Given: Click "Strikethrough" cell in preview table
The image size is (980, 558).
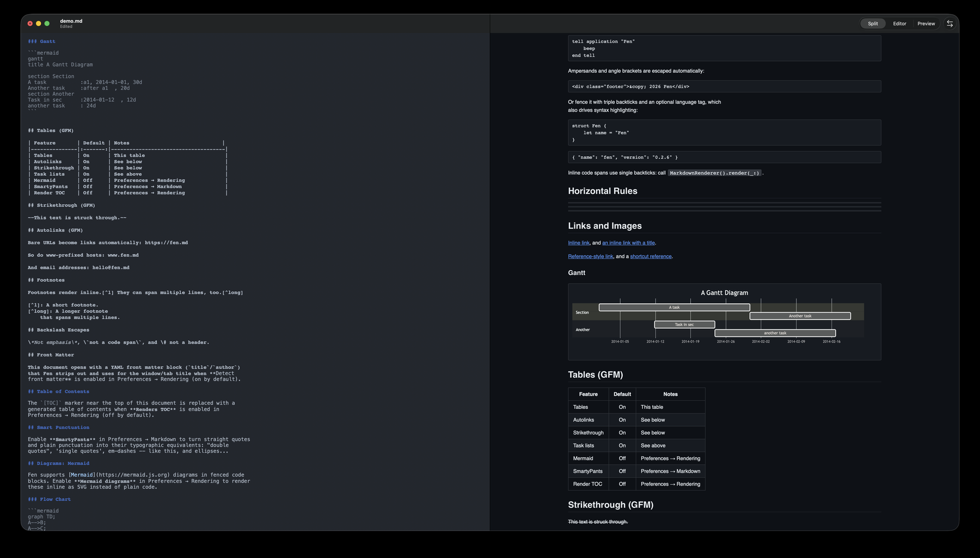Looking at the screenshot, I should click(x=588, y=433).
